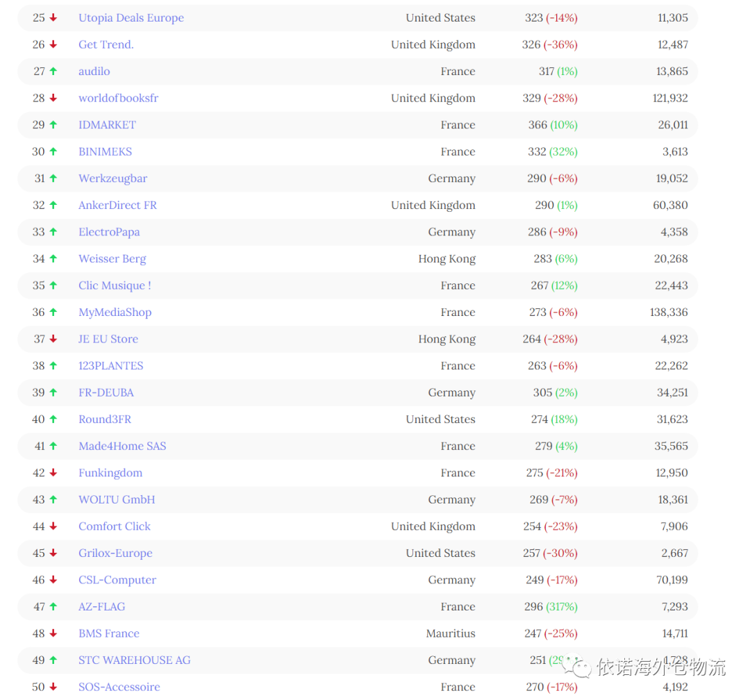750x700 pixels.
Task: Click the green up arrow at rank 40
Action: click(x=53, y=419)
